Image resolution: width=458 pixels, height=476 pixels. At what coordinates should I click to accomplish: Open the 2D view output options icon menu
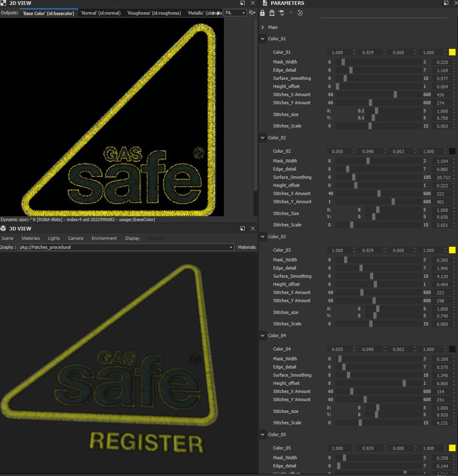tap(252, 13)
